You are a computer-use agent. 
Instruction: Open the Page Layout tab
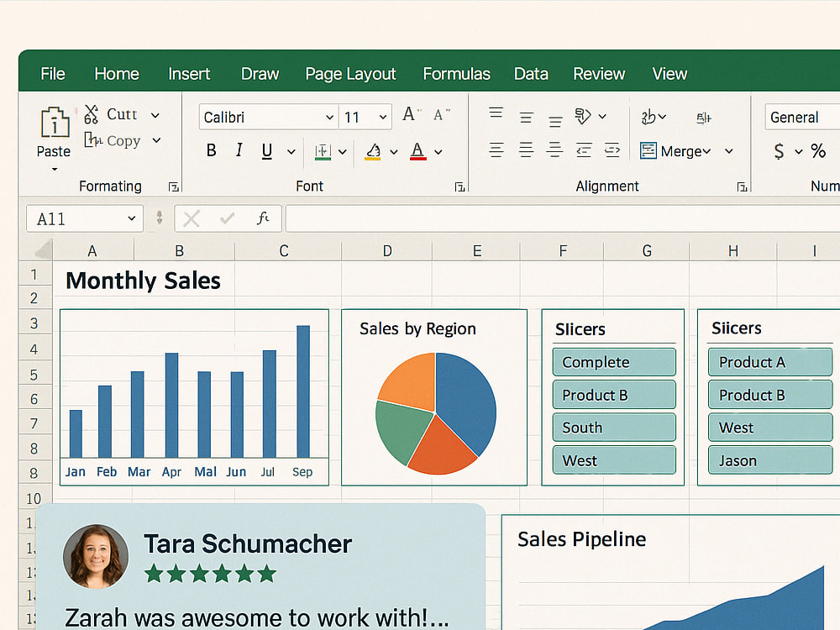pyautogui.click(x=350, y=74)
